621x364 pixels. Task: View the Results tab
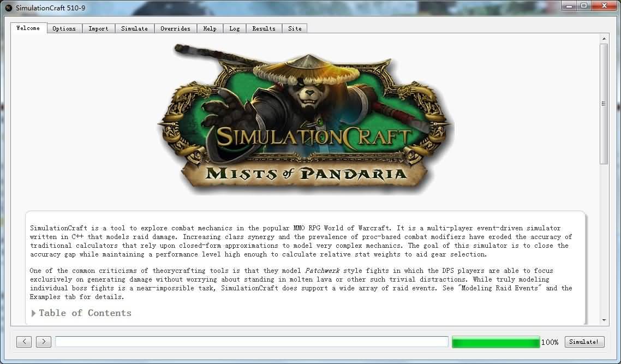click(x=264, y=28)
